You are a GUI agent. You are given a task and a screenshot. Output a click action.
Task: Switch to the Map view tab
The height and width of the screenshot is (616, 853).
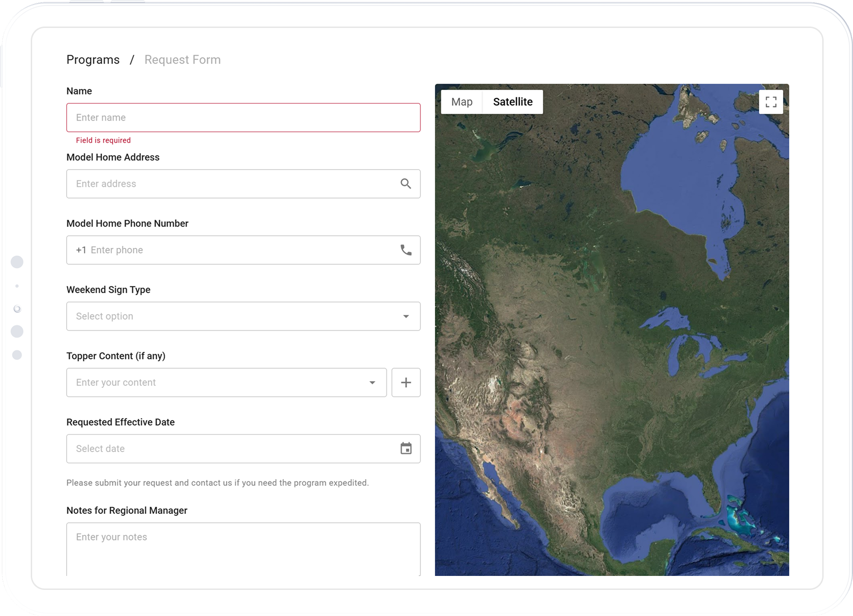(x=461, y=102)
